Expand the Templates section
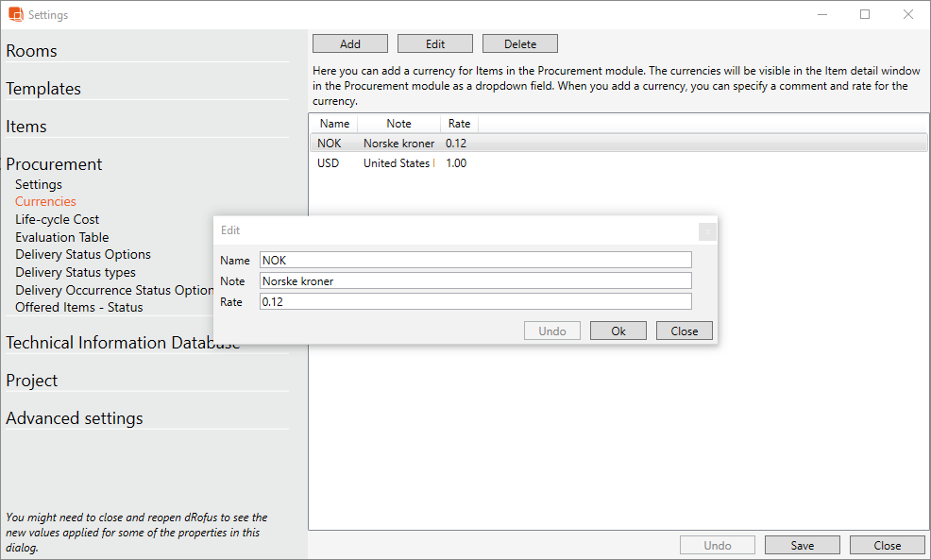931x560 pixels. (x=43, y=89)
